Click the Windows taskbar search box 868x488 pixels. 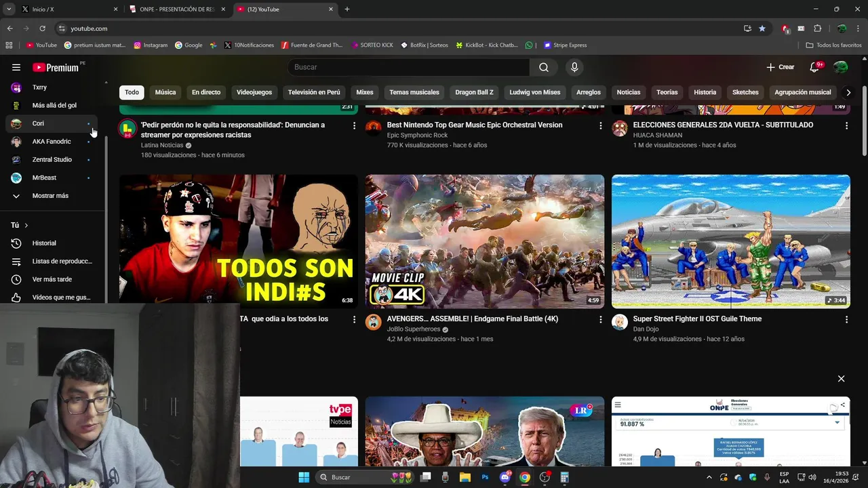click(x=367, y=477)
